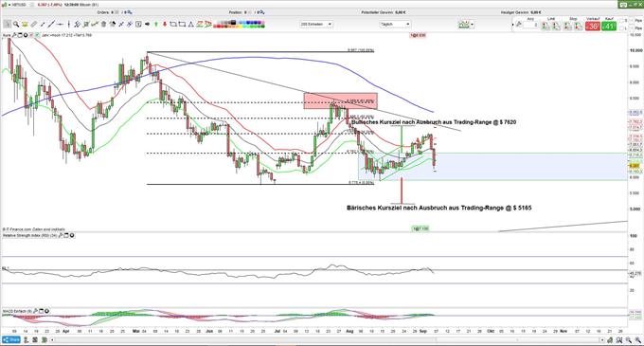Click the MACD panel title label
Viewport: 644px width, 346px height.
(17, 311)
